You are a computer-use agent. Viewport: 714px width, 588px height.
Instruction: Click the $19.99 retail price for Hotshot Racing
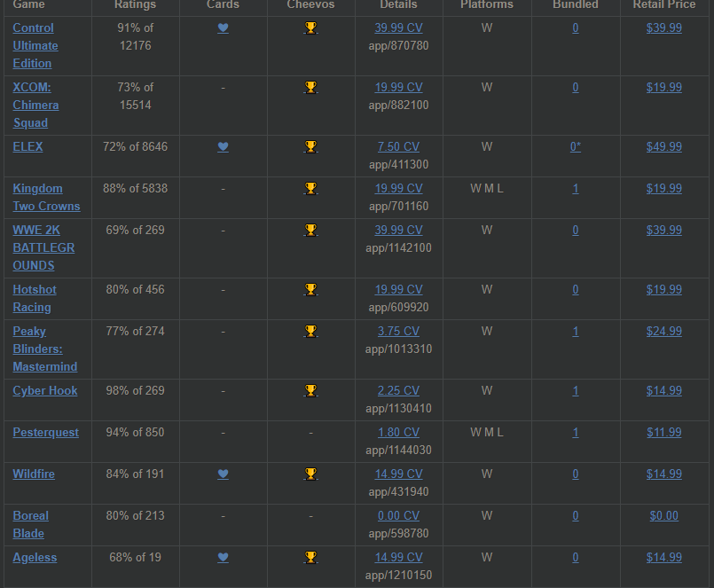click(x=664, y=289)
